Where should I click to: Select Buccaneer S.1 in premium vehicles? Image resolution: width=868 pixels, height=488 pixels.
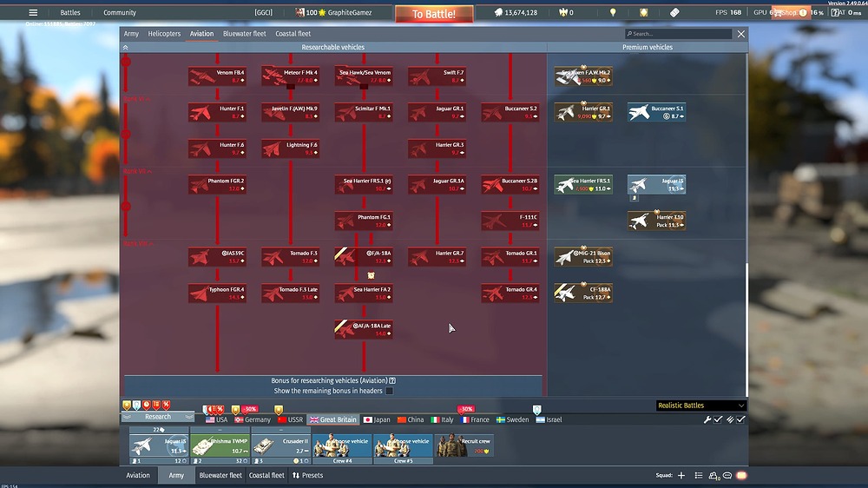click(x=657, y=112)
